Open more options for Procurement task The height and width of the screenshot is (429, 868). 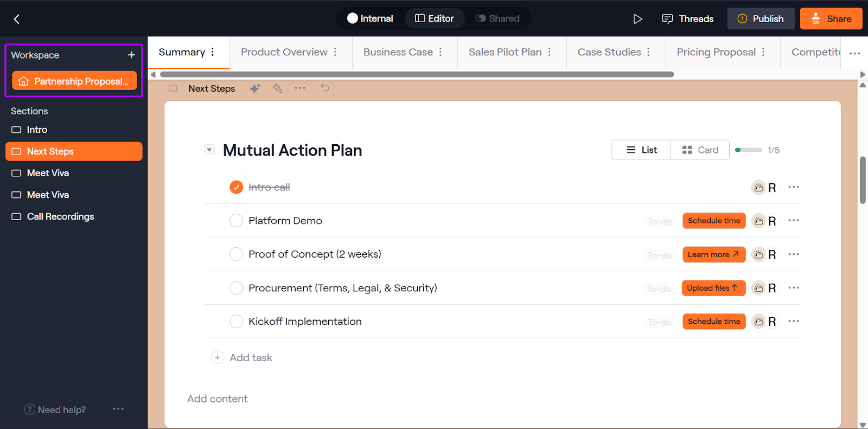(x=794, y=288)
